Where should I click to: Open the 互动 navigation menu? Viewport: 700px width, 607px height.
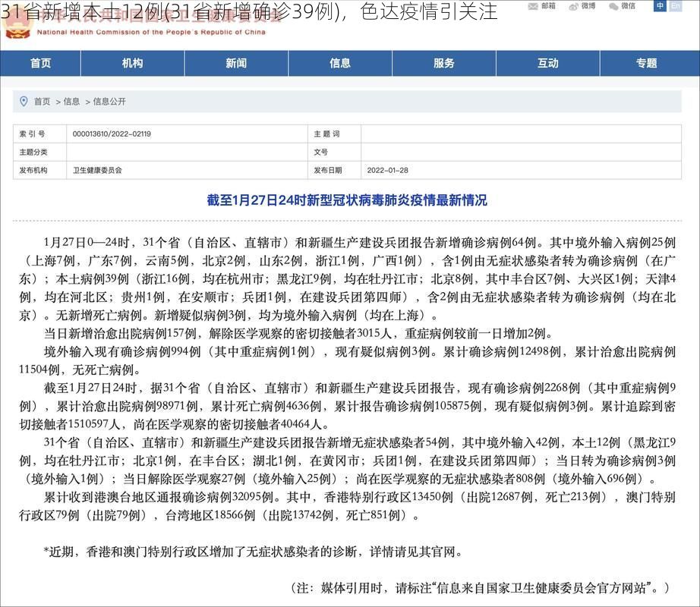[x=548, y=64]
